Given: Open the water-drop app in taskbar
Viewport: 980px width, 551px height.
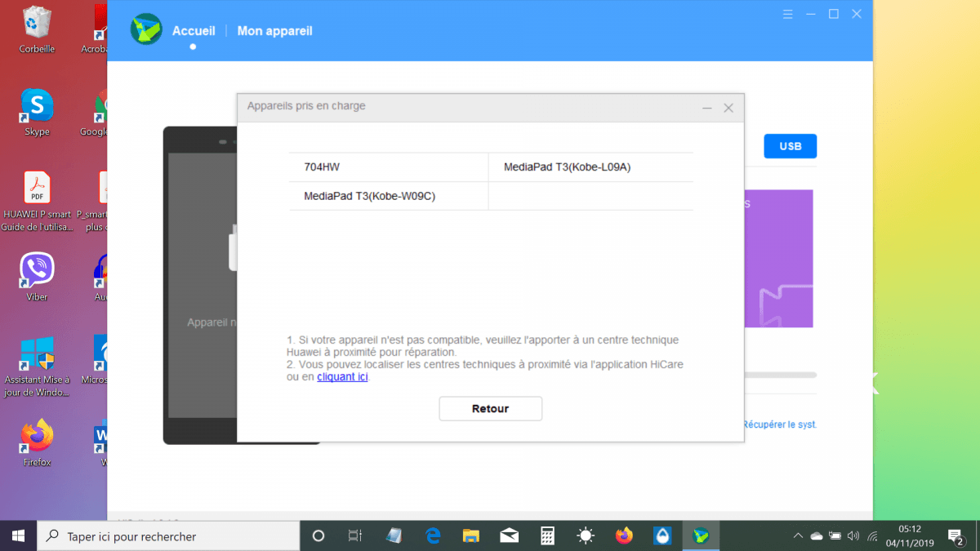Looking at the screenshot, I should [x=662, y=536].
